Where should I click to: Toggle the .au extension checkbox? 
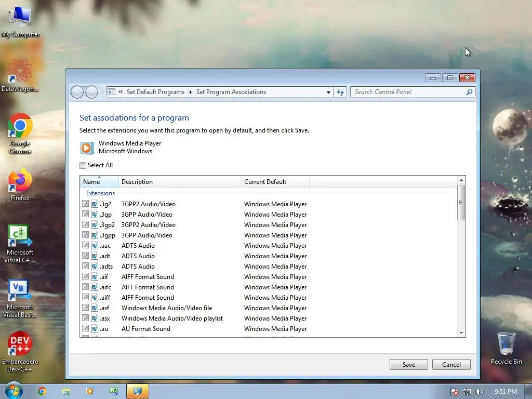click(86, 328)
